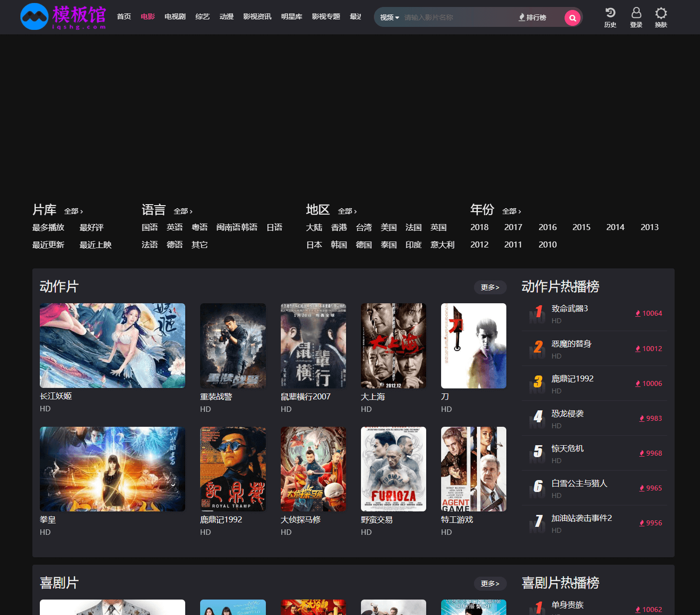Click the magenta search magnifier button
The height and width of the screenshot is (615, 700).
[x=573, y=18]
